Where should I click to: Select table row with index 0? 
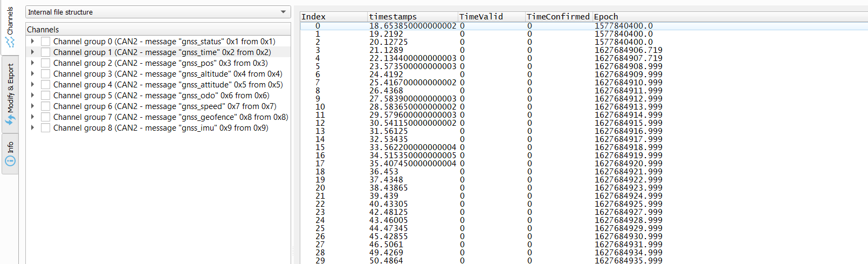tap(584, 26)
